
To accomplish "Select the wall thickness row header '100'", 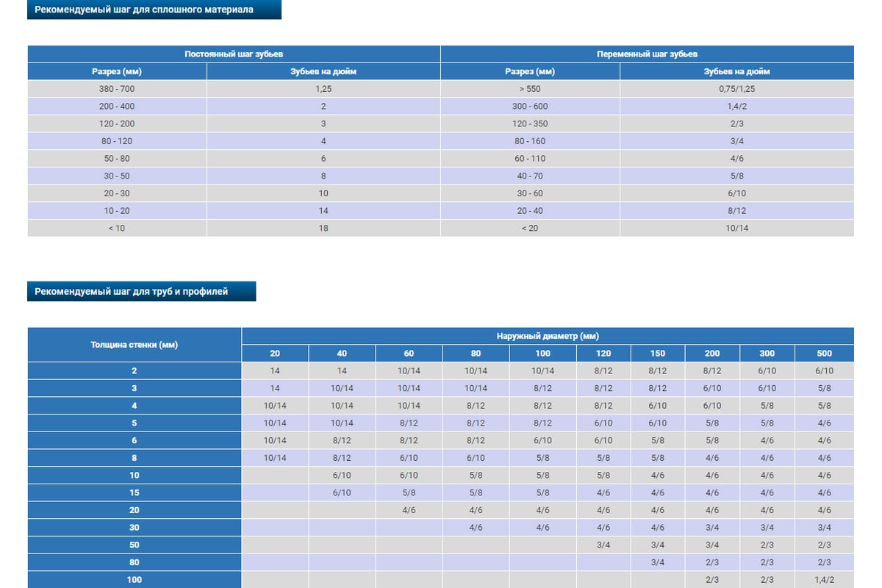I will pos(135,580).
